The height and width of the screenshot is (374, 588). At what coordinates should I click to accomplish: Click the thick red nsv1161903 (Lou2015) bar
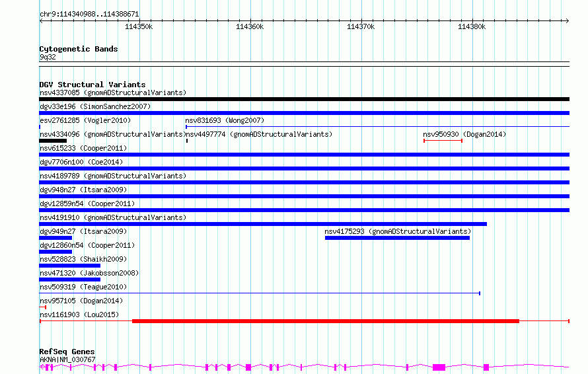point(325,321)
